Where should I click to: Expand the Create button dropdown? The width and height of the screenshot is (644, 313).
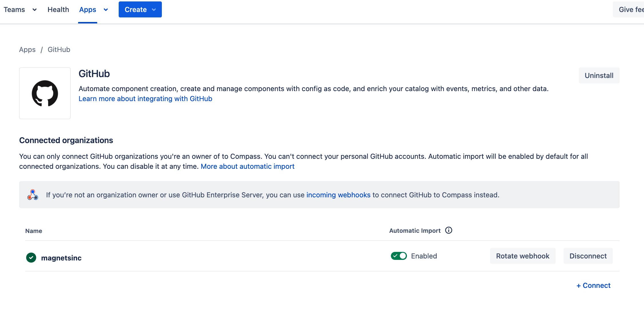tap(154, 9)
